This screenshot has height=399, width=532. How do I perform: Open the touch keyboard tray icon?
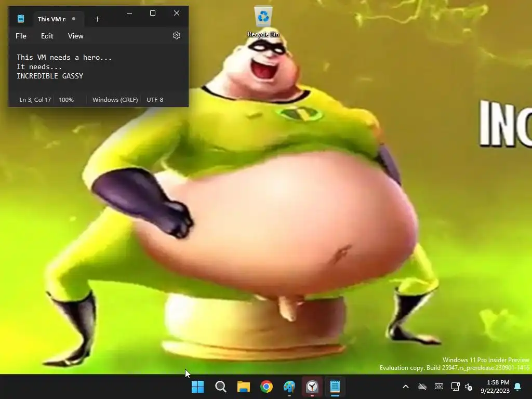438,387
